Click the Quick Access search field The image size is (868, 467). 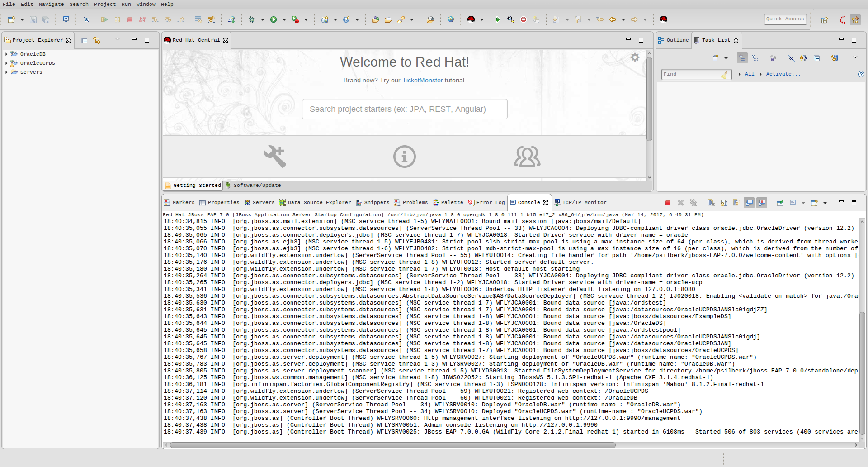coord(785,19)
